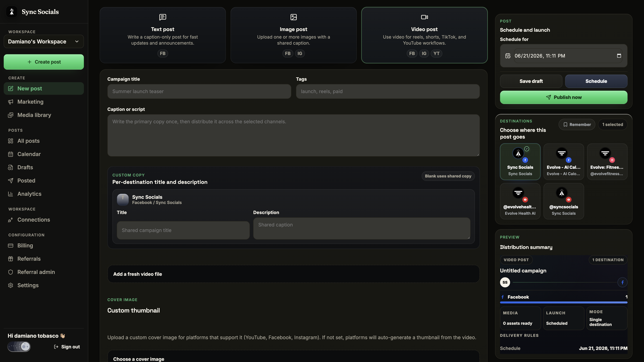Click the Scheduled launch tile
Screen dimensions: 644x362
tap(563, 318)
